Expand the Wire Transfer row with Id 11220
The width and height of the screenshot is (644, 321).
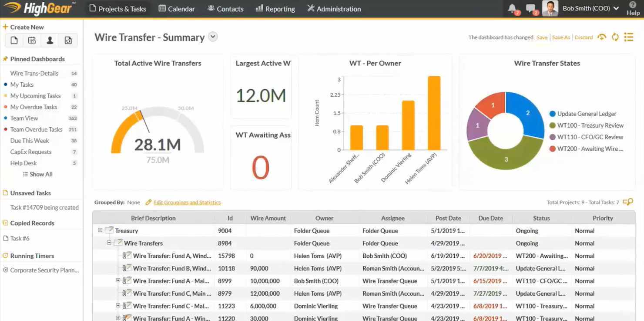point(118,318)
